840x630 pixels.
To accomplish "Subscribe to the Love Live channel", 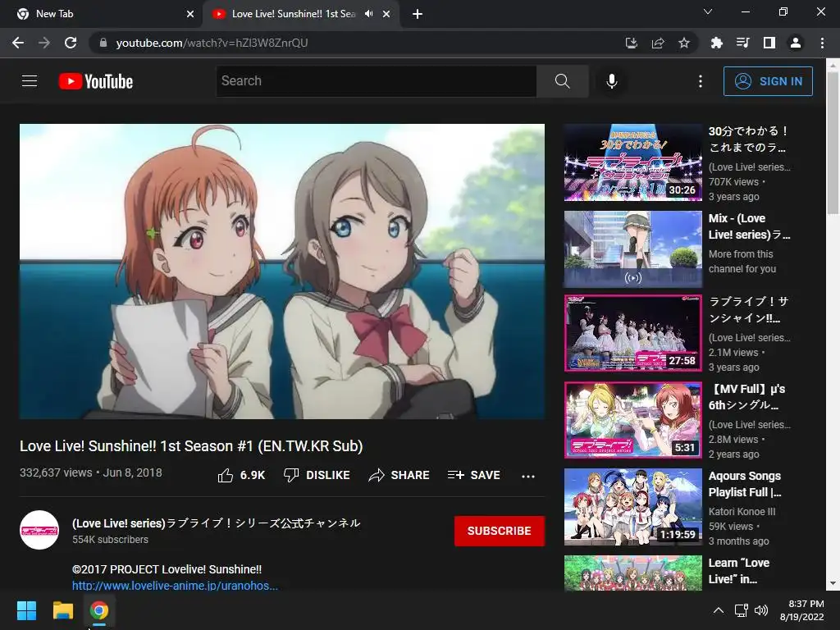I will point(500,531).
